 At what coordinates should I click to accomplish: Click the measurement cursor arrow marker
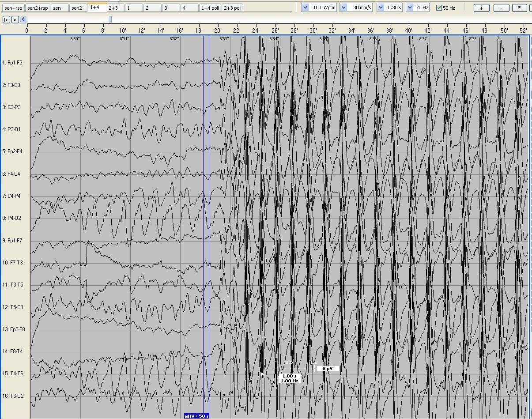[x=262, y=374]
